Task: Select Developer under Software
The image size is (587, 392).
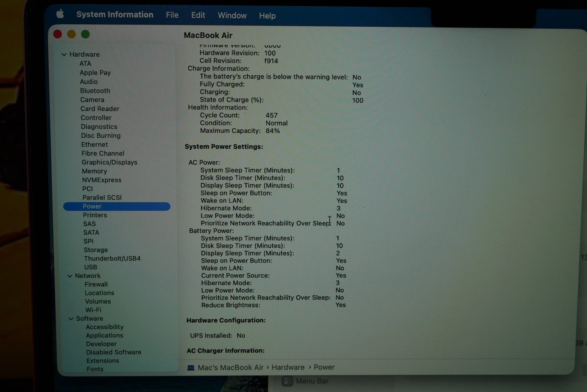Action: (x=101, y=344)
